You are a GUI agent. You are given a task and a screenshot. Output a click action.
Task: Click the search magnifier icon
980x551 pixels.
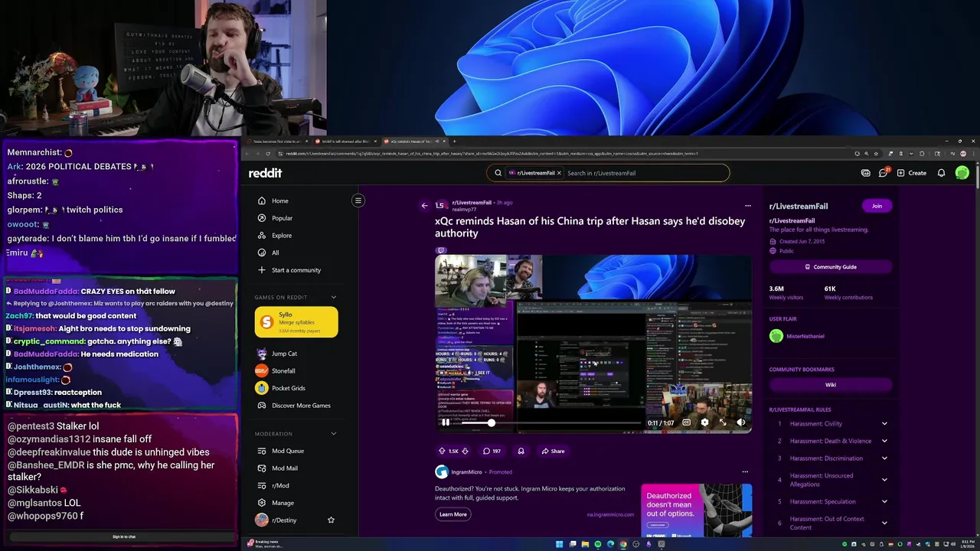498,173
